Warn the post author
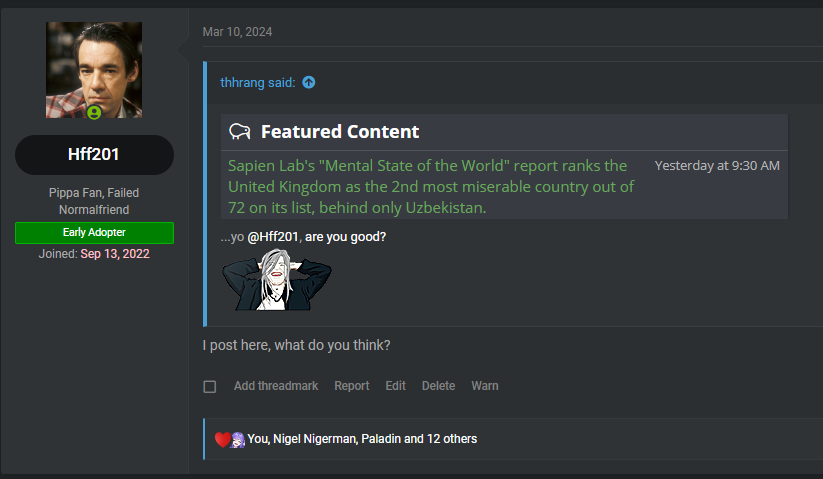 (x=484, y=386)
